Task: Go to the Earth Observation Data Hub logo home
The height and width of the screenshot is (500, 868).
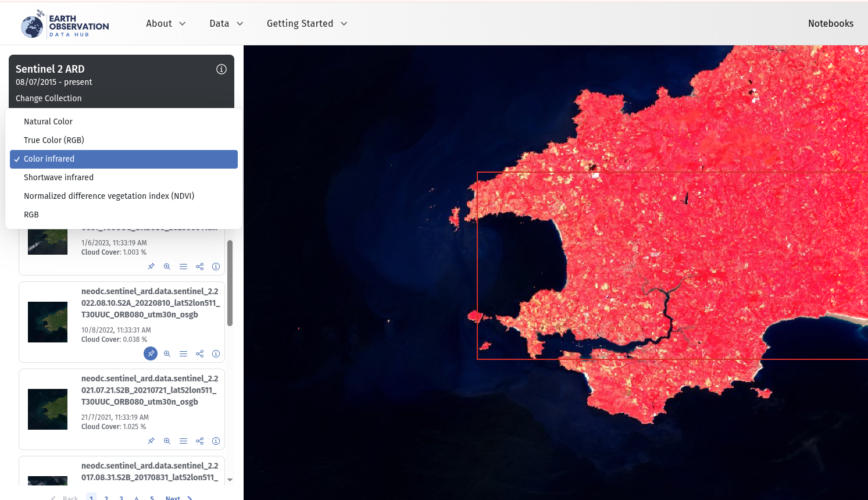Action: (65, 24)
